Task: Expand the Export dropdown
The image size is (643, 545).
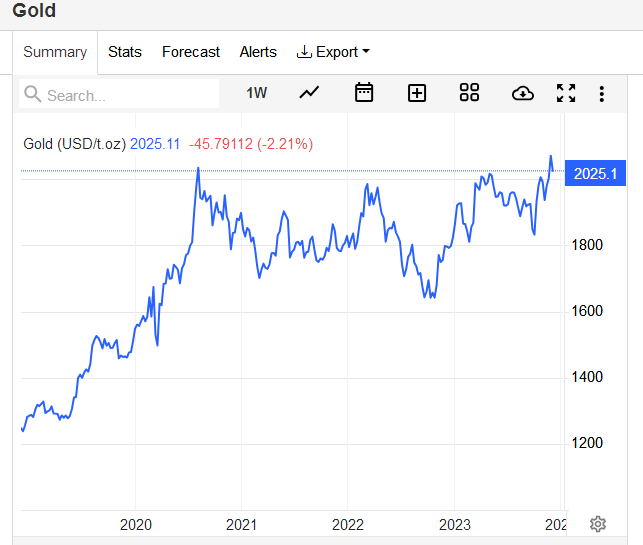Action: pos(333,52)
